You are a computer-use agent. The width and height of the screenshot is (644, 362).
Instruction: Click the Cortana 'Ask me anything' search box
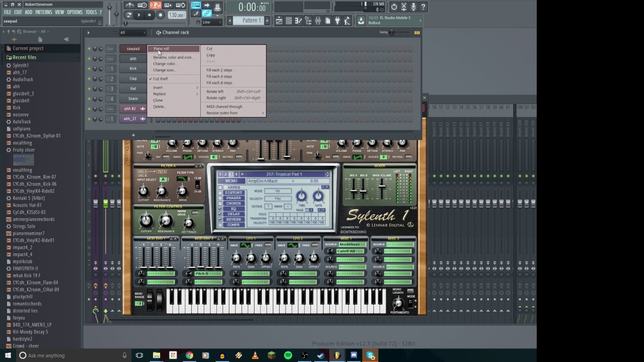coord(73,355)
